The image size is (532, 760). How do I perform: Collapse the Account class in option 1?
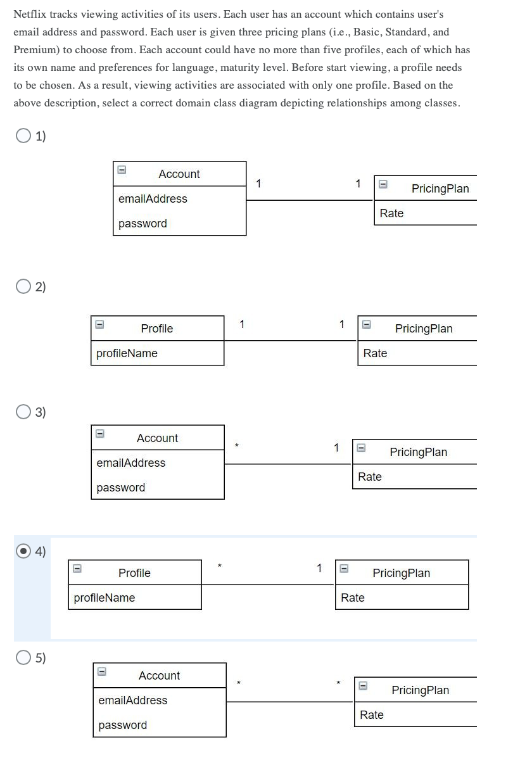(121, 168)
